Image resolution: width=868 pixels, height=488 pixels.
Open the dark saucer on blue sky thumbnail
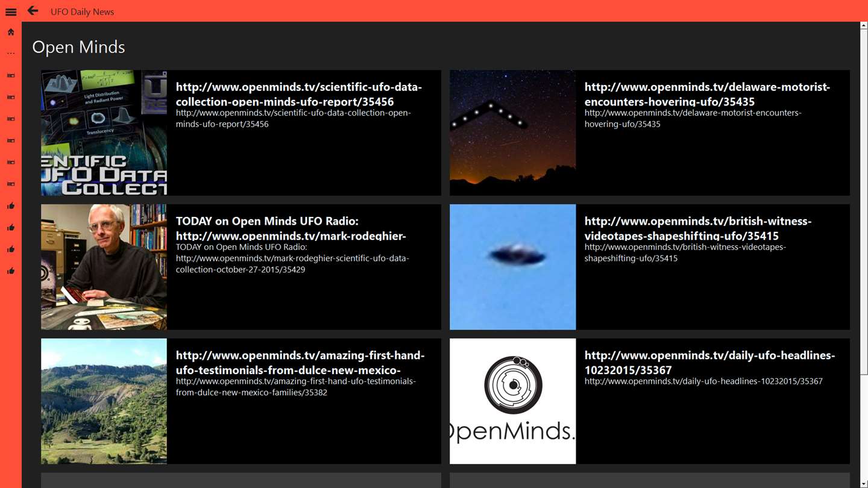pyautogui.click(x=513, y=267)
